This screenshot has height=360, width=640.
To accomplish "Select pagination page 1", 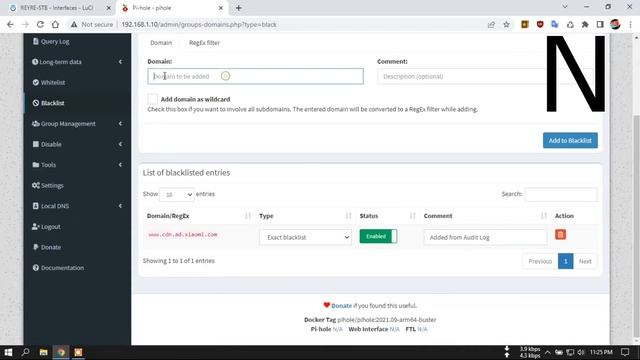I will coord(566,261).
